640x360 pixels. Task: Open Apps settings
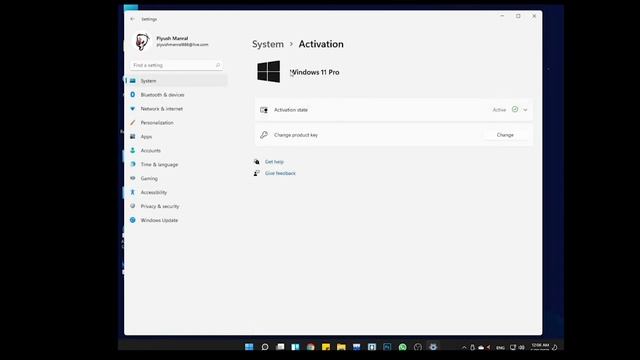[x=177, y=136]
